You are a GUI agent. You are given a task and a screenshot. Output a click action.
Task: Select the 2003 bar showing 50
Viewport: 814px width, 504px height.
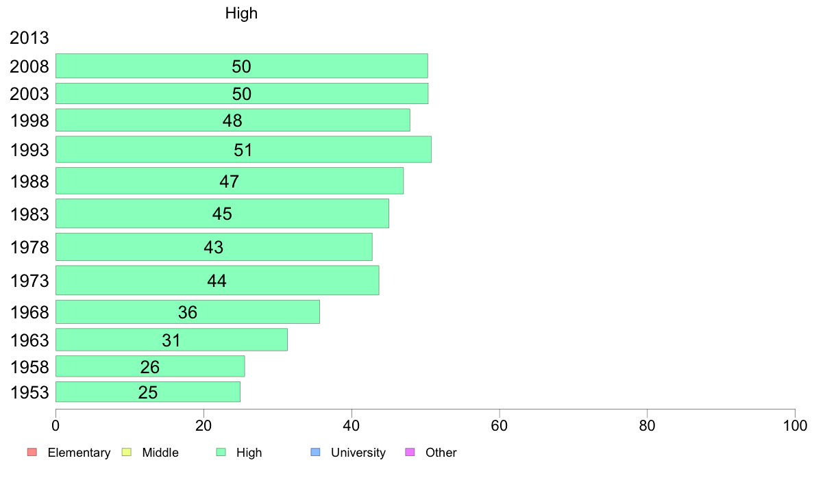tap(242, 93)
